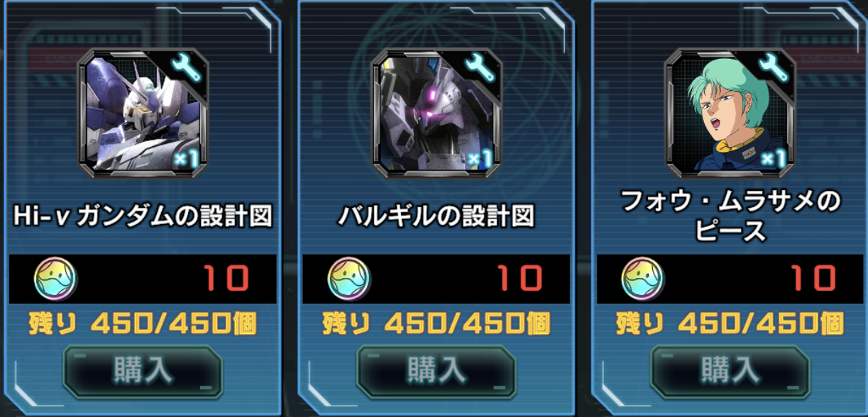Click rainbow Haro coin in Hi-ν Gundam card
The width and height of the screenshot is (868, 417).
tap(55, 279)
